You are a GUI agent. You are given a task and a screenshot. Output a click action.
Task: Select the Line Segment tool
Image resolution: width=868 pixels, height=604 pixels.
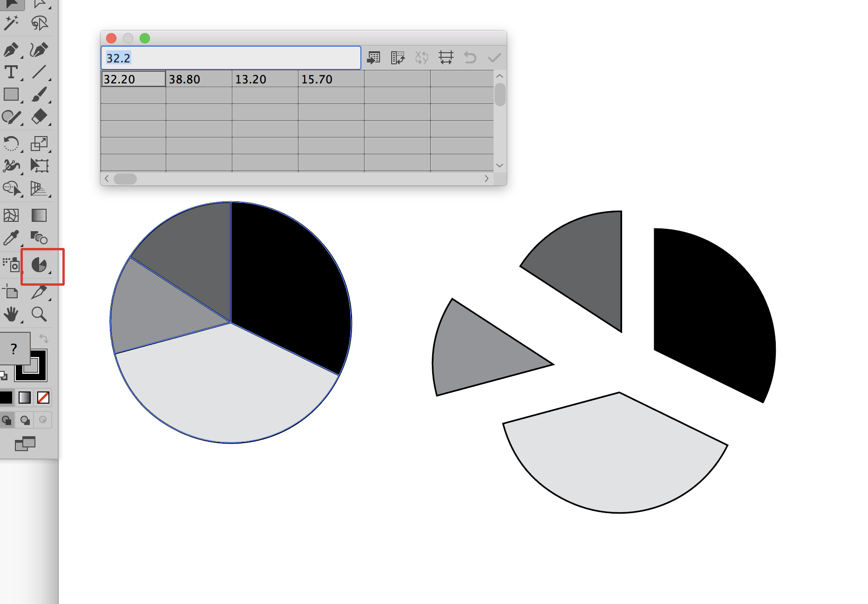[x=39, y=72]
